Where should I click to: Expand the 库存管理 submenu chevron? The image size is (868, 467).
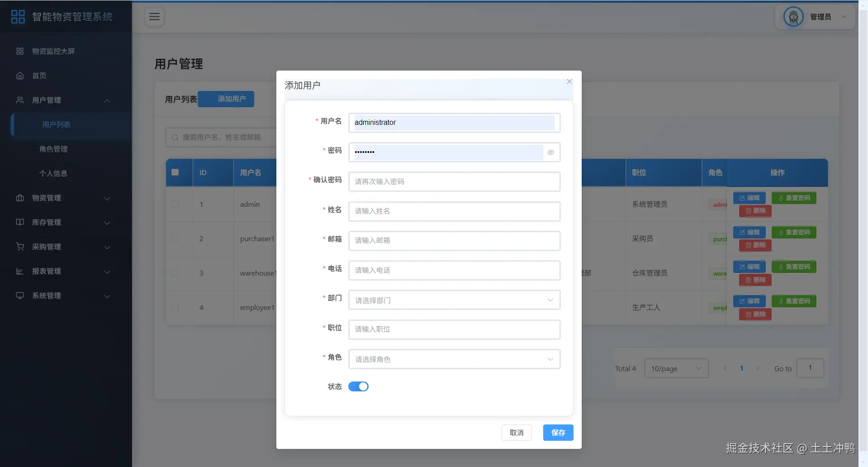107,223
